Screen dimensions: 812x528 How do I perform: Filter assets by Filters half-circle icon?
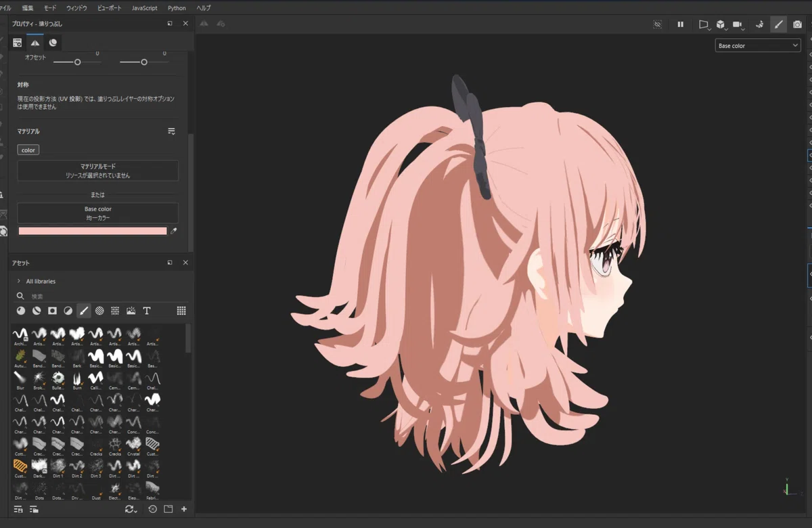click(x=68, y=311)
